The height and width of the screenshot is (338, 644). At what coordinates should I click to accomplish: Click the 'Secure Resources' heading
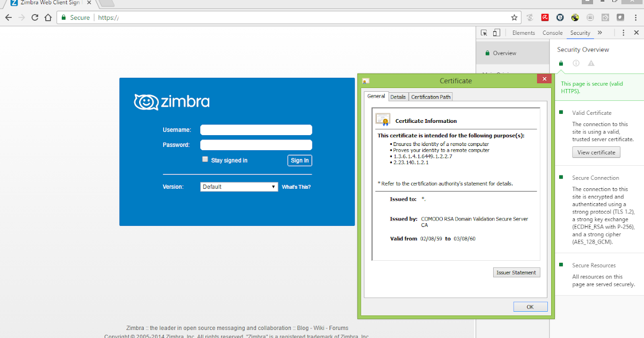click(x=594, y=265)
